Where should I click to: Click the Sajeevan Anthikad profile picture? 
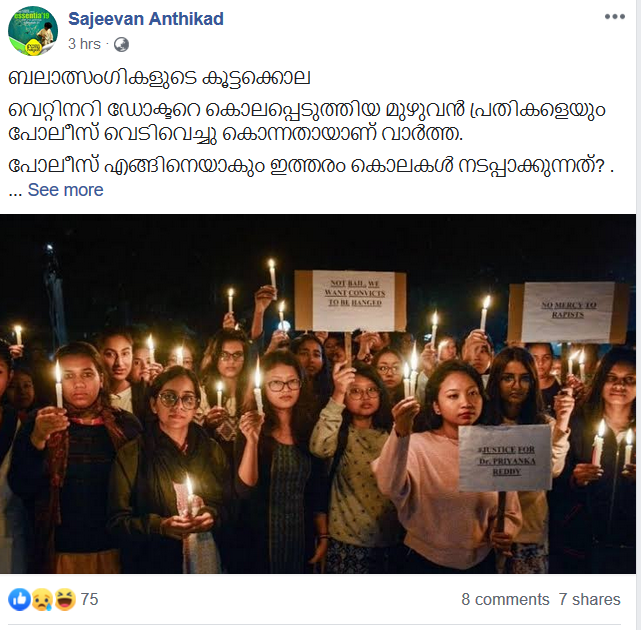tap(33, 31)
